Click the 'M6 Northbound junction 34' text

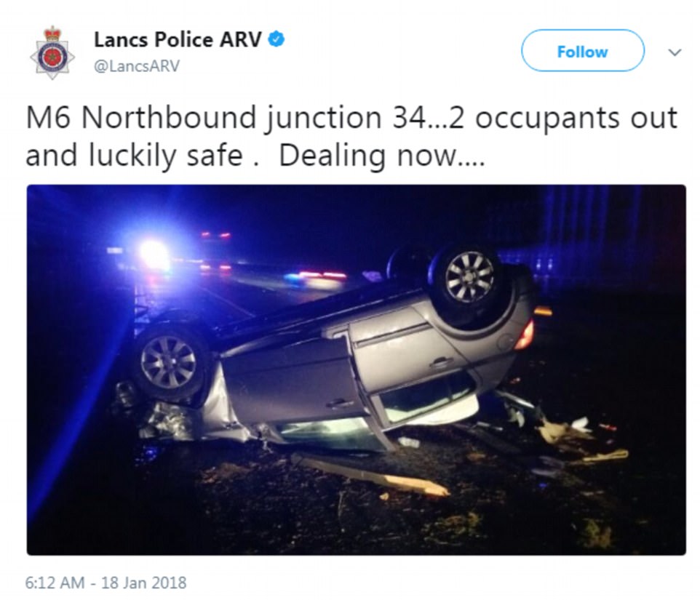tap(226, 118)
